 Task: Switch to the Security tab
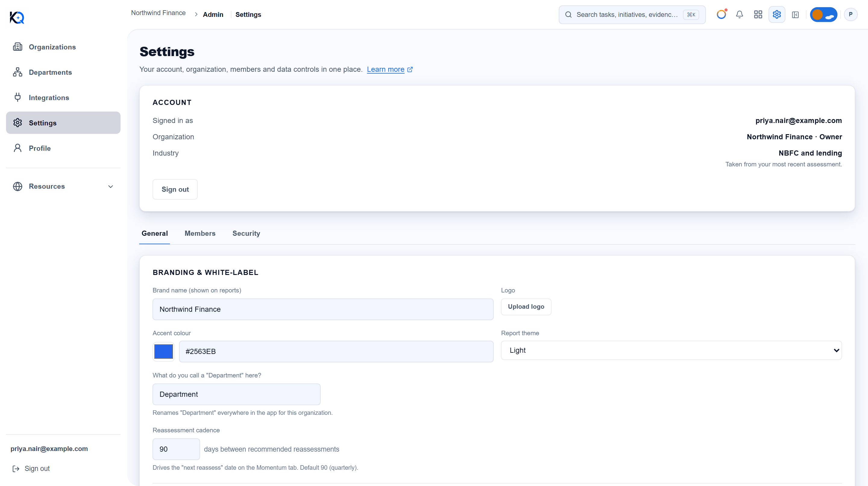coord(246,233)
